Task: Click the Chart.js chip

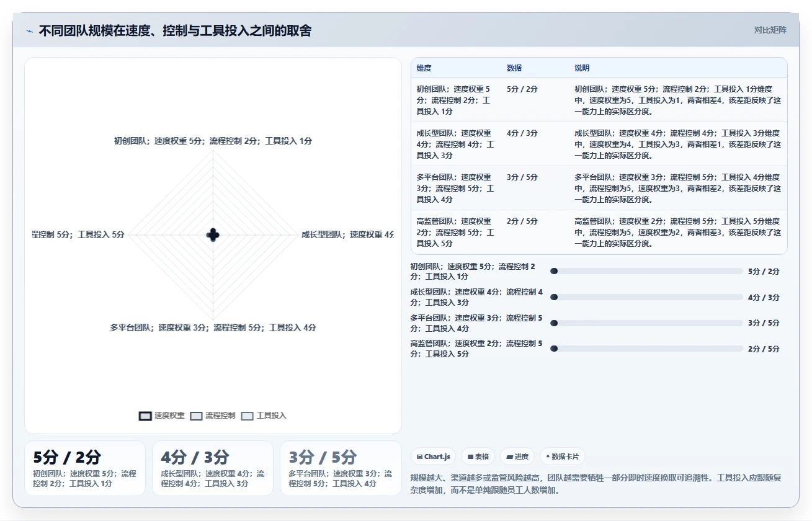Action: click(433, 456)
